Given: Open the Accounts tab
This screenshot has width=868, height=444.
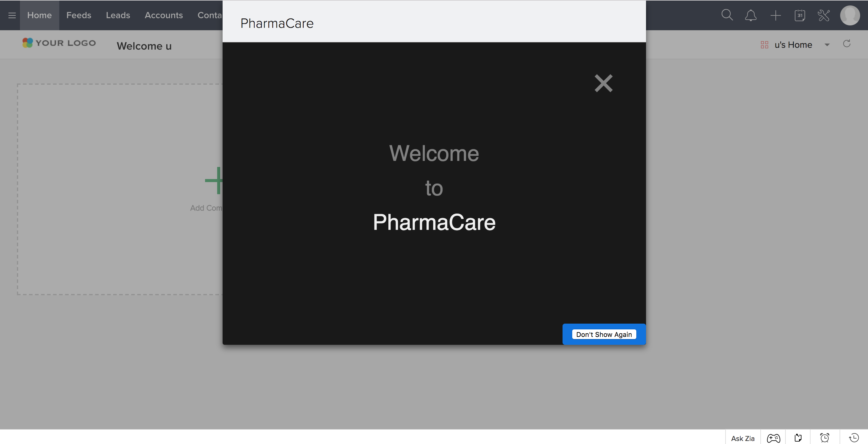Looking at the screenshot, I should coord(164,15).
